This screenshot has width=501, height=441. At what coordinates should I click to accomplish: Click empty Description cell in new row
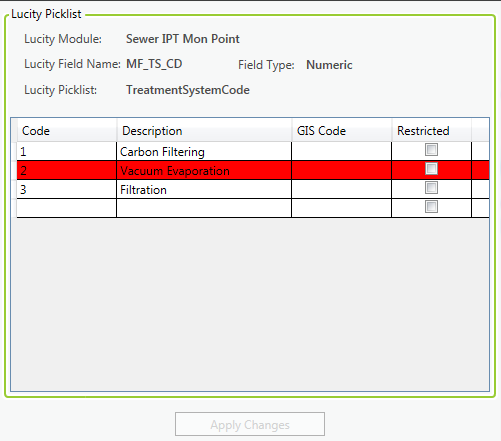tap(204, 209)
